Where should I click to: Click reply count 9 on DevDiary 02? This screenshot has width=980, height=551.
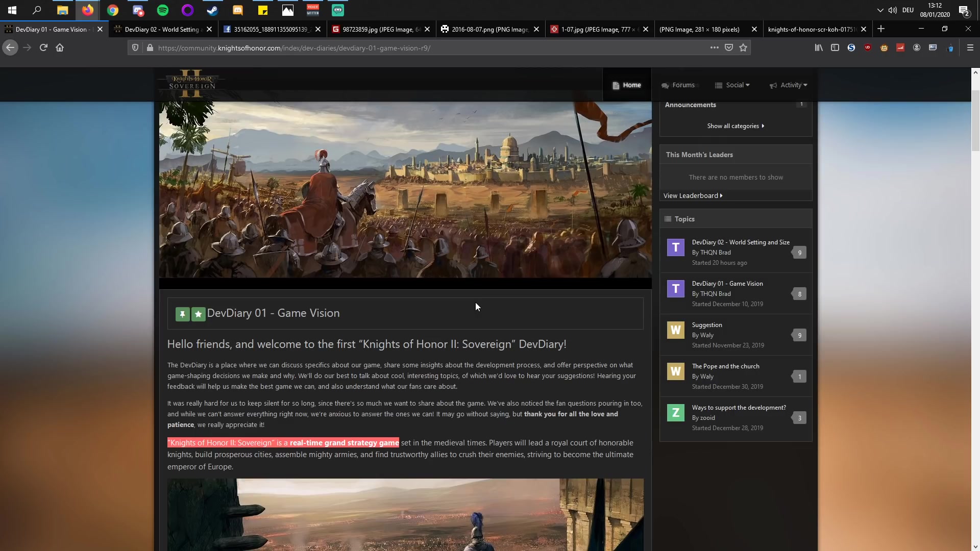(x=799, y=253)
